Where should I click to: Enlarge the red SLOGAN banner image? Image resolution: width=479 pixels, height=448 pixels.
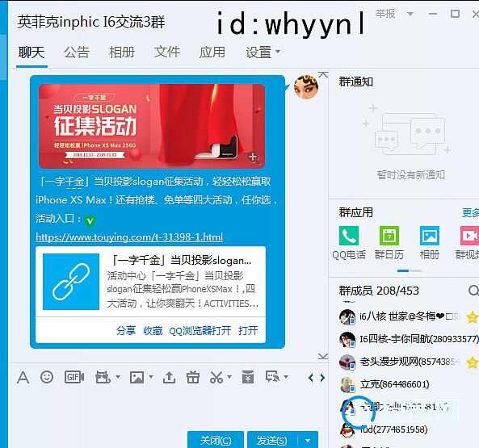[x=152, y=127]
